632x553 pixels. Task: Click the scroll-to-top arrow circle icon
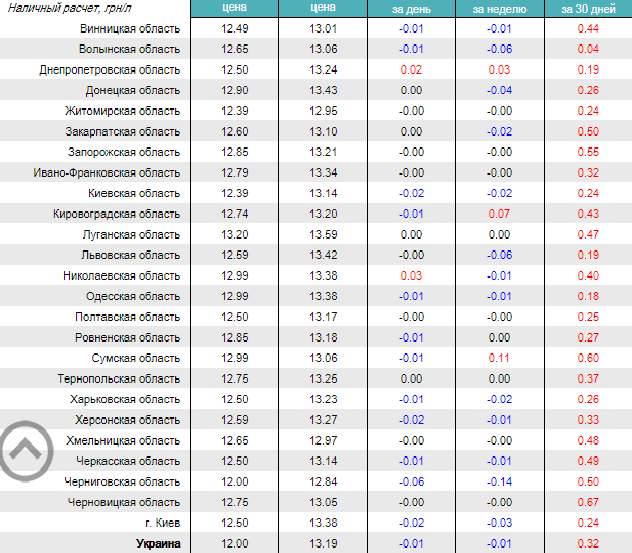click(26, 452)
